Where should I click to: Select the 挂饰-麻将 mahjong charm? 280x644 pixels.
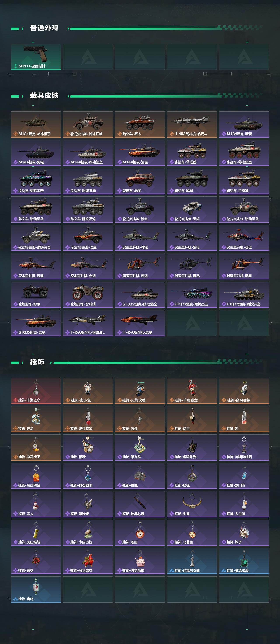[36, 589]
